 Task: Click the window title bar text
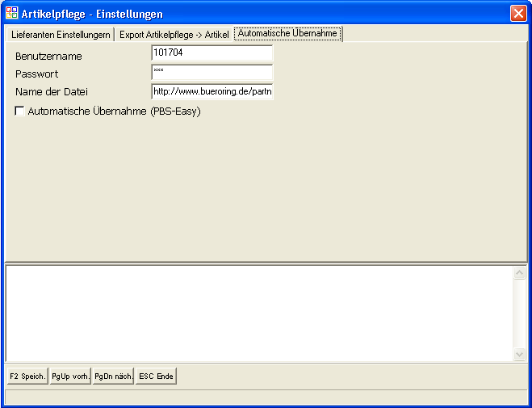tap(92, 14)
